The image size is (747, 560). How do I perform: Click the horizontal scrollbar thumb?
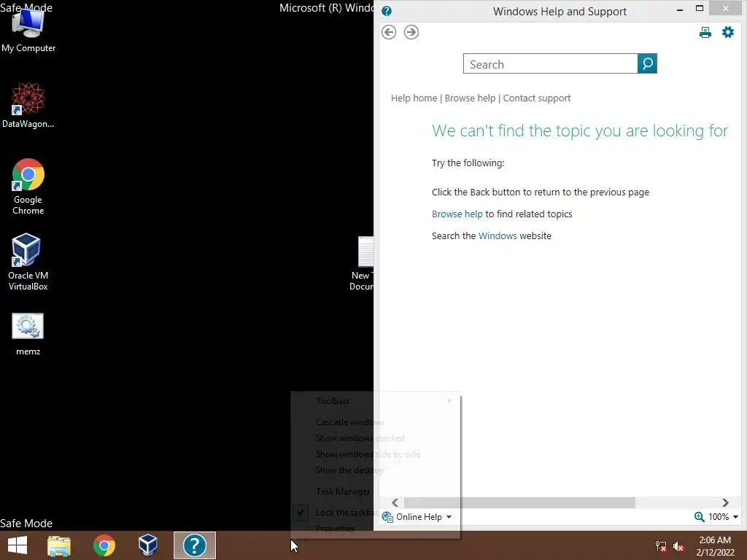pos(519,503)
